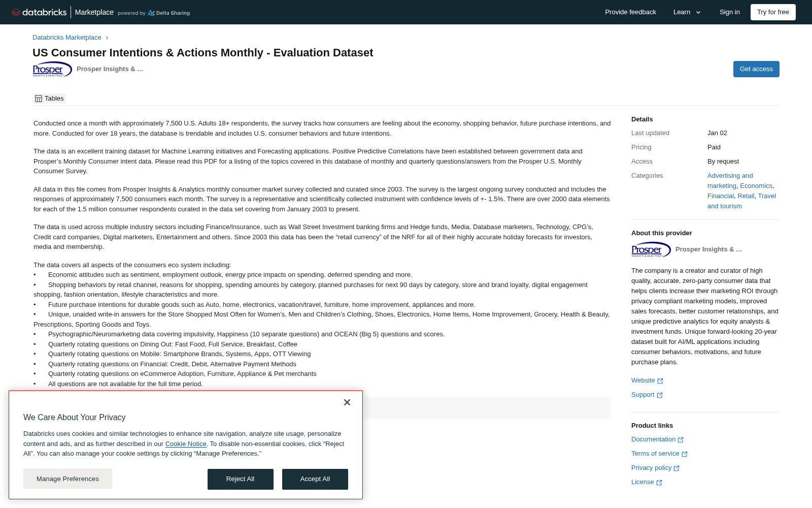The width and height of the screenshot is (812, 508).
Task: Click Accept All cookies button
Action: coord(315,479)
